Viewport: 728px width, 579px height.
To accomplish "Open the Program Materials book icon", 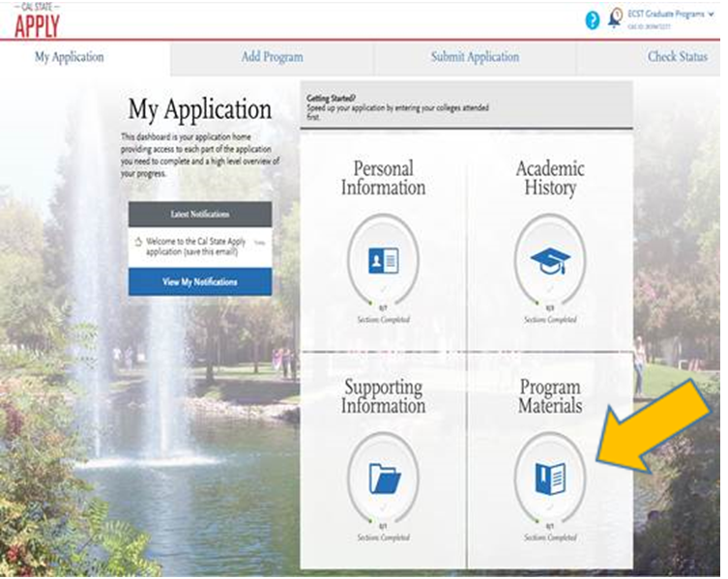I will [550, 478].
